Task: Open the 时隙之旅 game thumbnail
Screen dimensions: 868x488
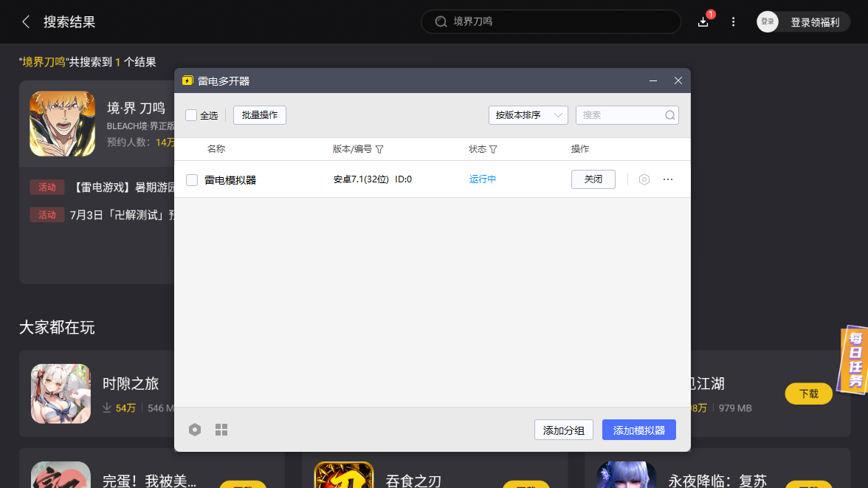Action: click(61, 394)
